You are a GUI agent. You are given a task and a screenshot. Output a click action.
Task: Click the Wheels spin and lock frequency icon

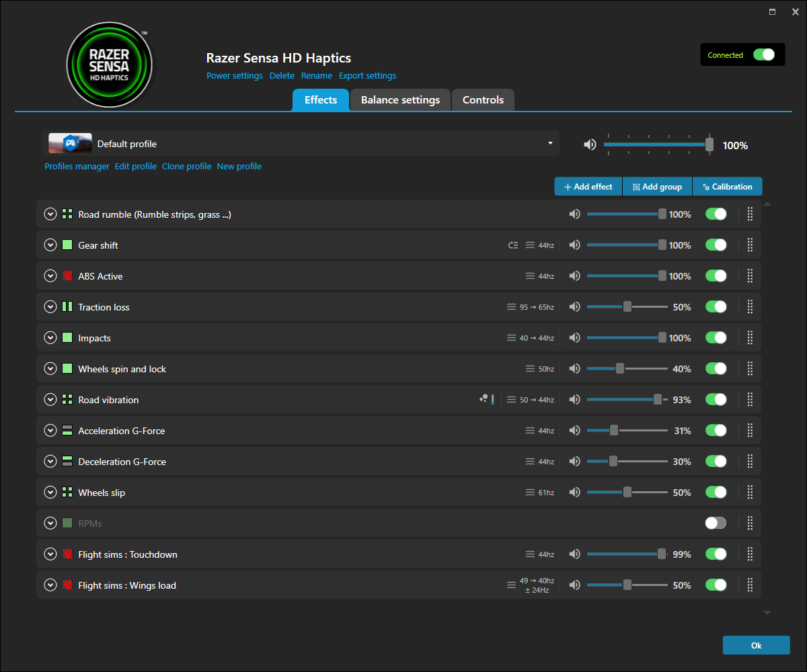point(530,369)
